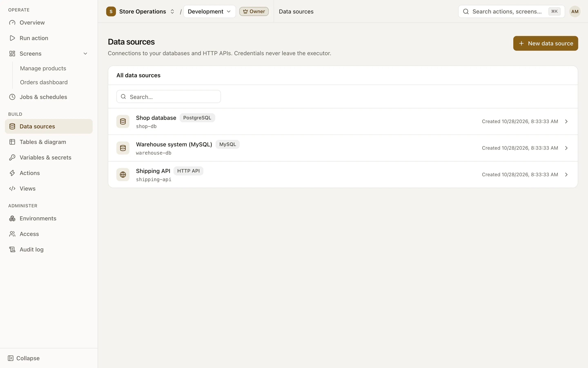The width and height of the screenshot is (588, 368).
Task: Click the ⌘K shortcut badge
Action: tap(554, 11)
